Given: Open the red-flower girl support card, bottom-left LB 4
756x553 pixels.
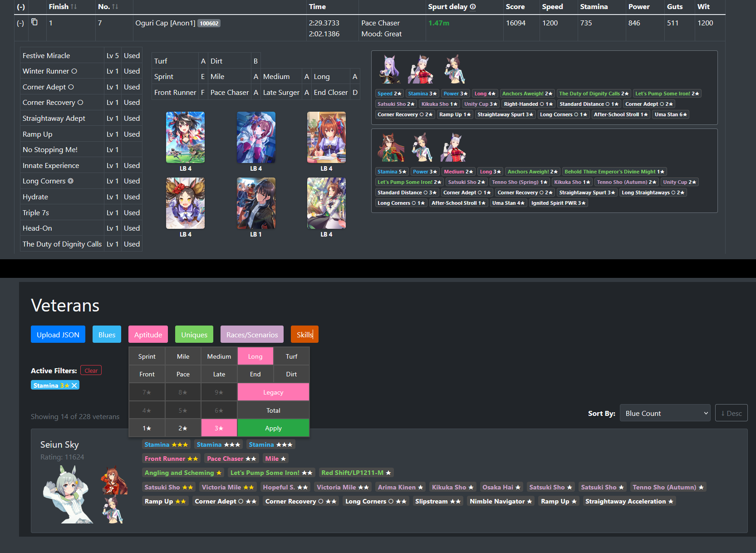Looking at the screenshot, I should 185,203.
